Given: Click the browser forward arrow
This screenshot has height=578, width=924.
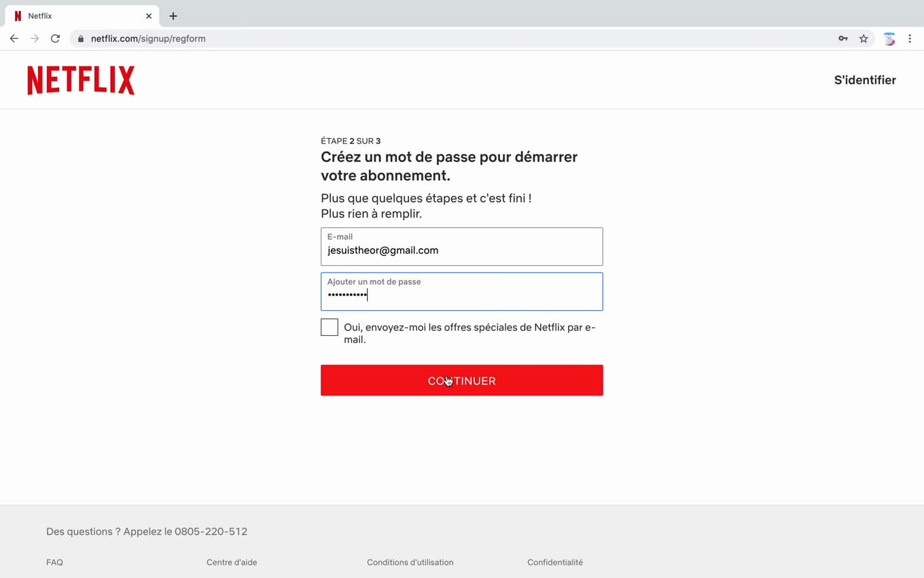Looking at the screenshot, I should pos(35,39).
